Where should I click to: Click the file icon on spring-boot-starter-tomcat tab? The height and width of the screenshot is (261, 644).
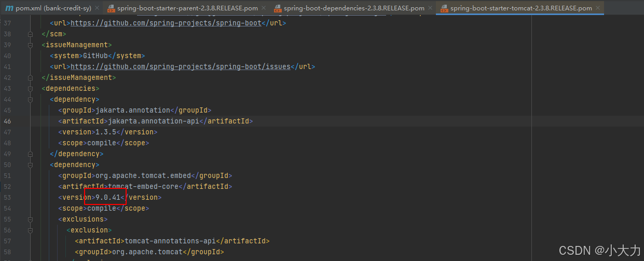click(444, 8)
